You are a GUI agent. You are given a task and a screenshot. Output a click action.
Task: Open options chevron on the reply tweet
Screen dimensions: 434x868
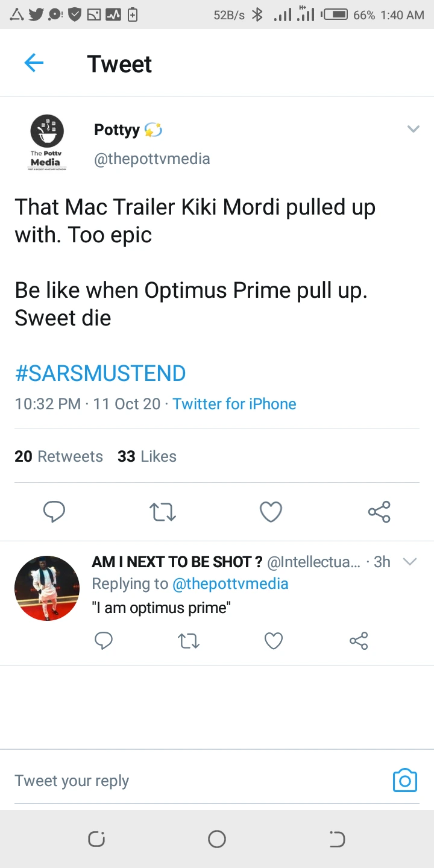(x=410, y=562)
